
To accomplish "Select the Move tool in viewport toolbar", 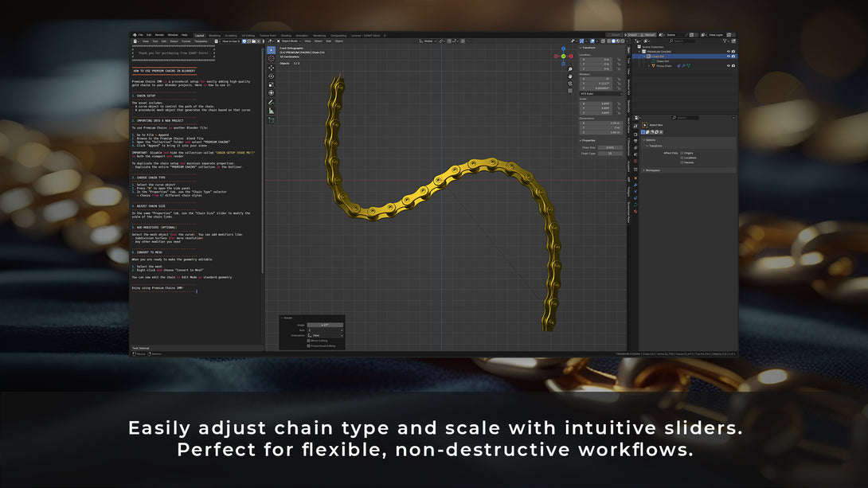I will pyautogui.click(x=272, y=68).
